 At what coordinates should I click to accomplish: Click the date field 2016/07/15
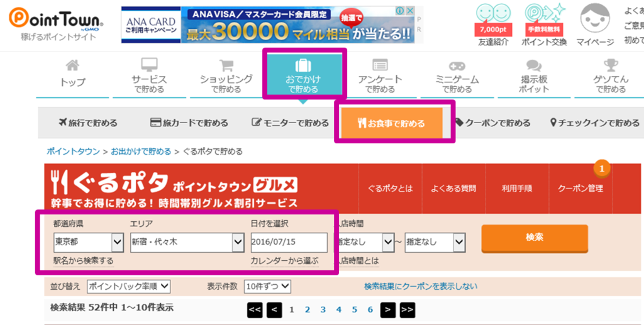(x=289, y=243)
